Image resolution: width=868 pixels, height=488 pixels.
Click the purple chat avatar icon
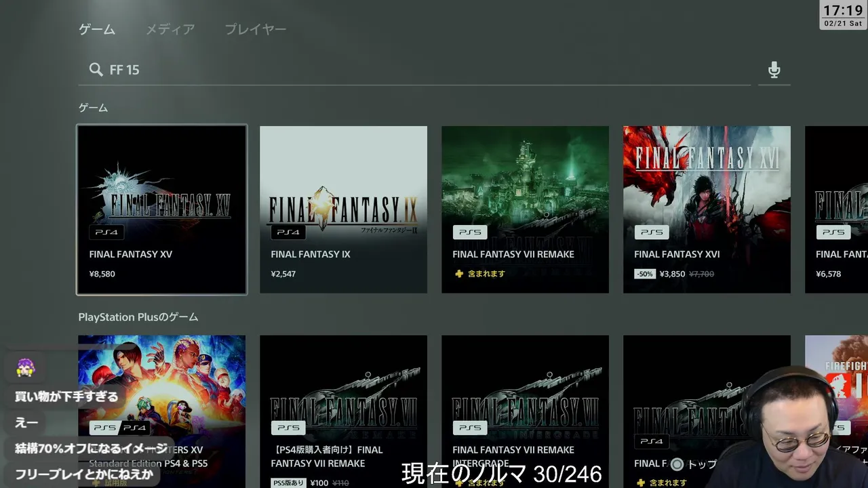click(x=25, y=367)
